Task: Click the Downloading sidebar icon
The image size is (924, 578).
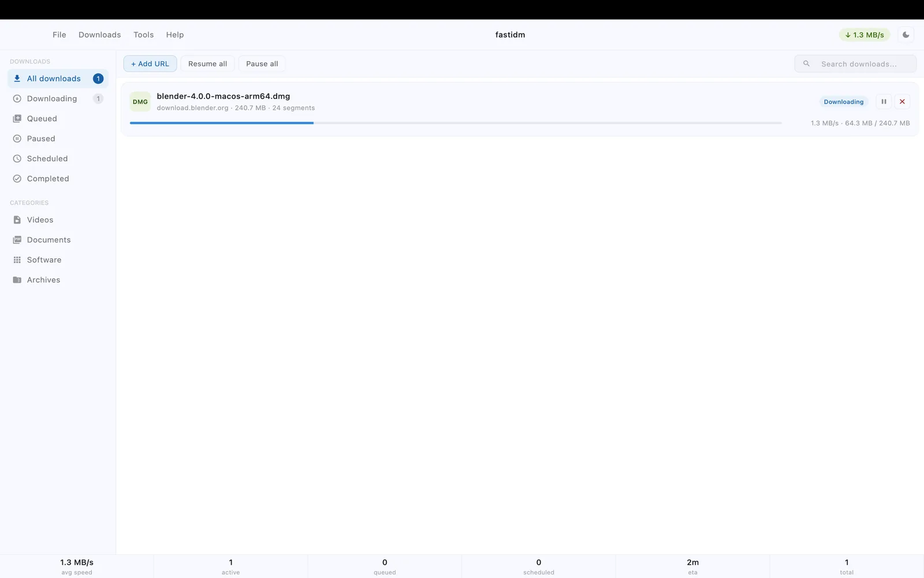Action: click(17, 99)
